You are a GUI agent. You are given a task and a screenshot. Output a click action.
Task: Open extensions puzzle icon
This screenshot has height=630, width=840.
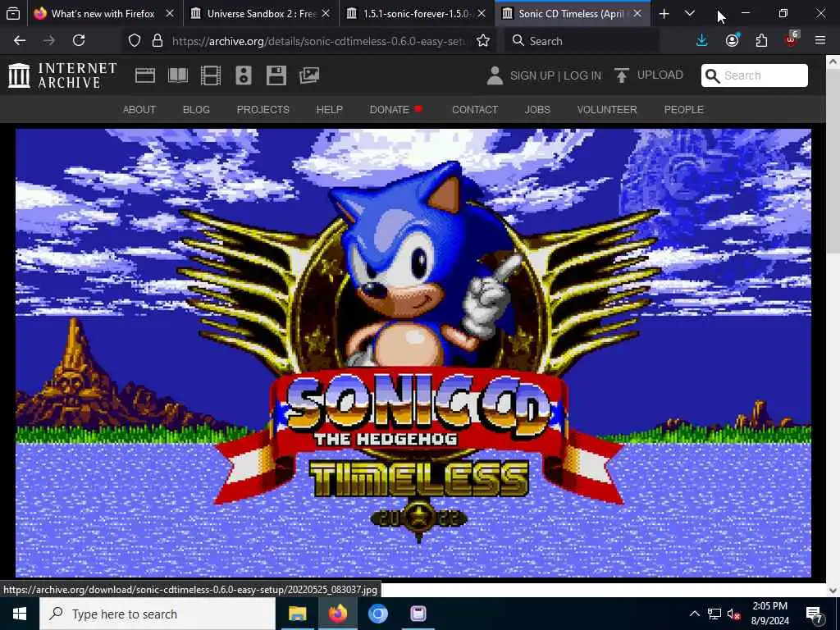(761, 41)
